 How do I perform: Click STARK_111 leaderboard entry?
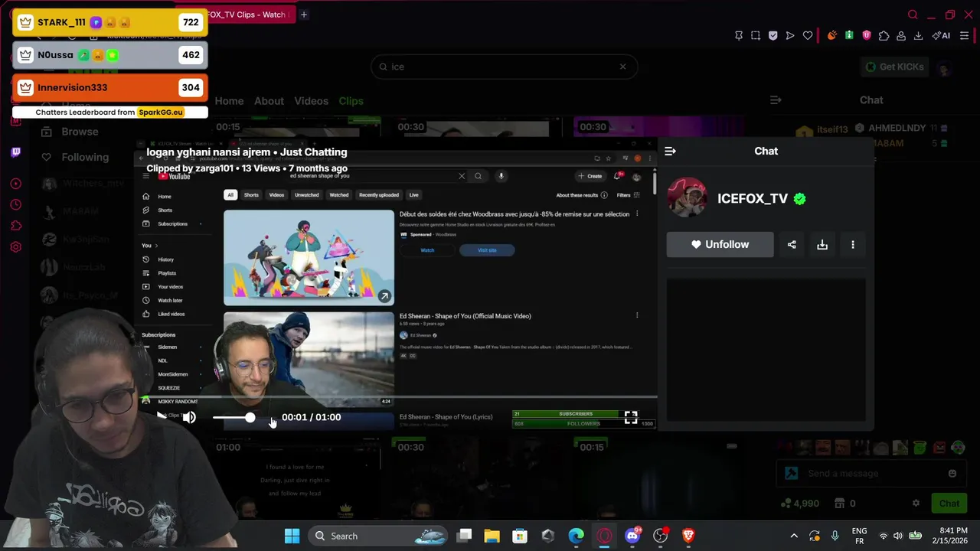[109, 22]
